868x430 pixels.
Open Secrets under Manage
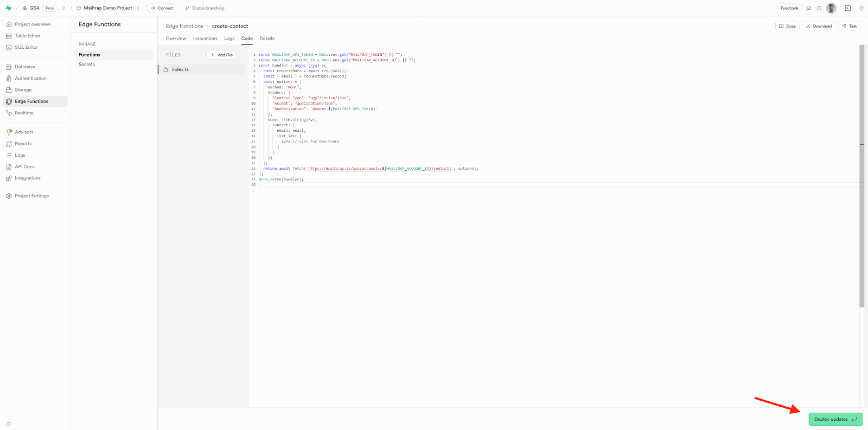tap(87, 65)
